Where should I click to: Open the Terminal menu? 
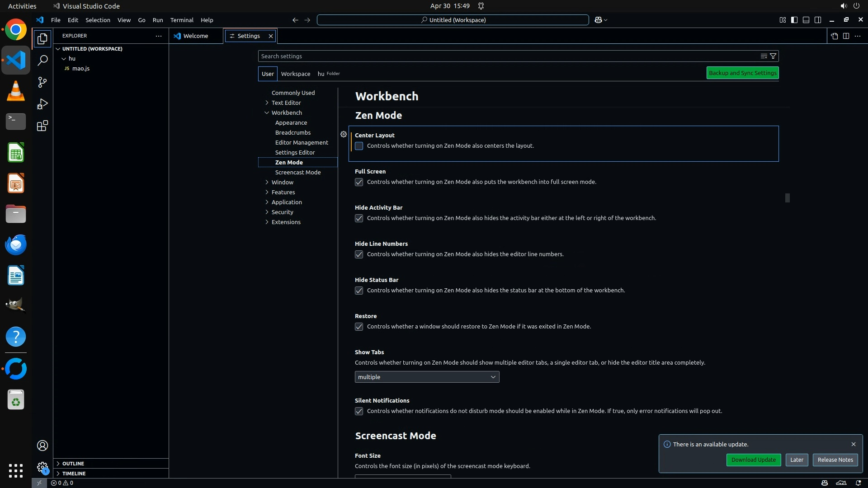[182, 20]
